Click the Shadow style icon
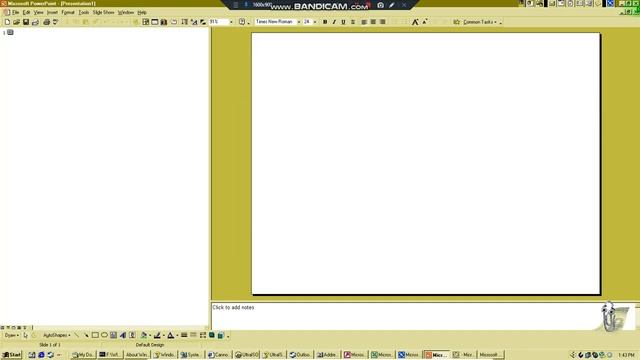Viewport: 640px width, 360px height. click(x=212, y=336)
